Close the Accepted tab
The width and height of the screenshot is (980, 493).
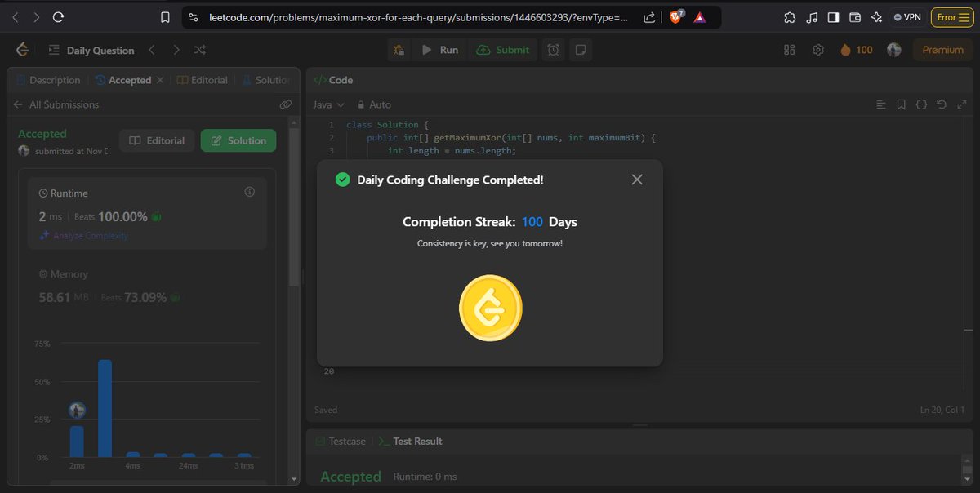(160, 80)
